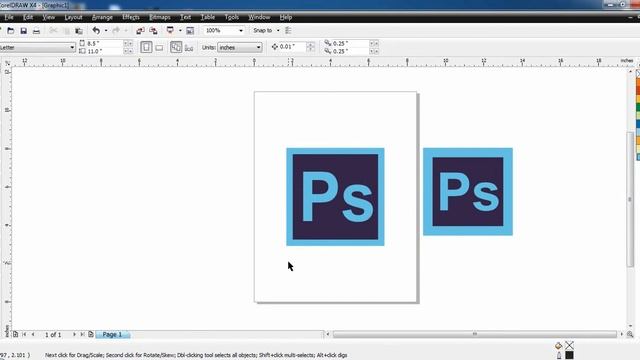Click the fill color bucket indicator
The width and height of the screenshot is (640, 360).
point(558,346)
